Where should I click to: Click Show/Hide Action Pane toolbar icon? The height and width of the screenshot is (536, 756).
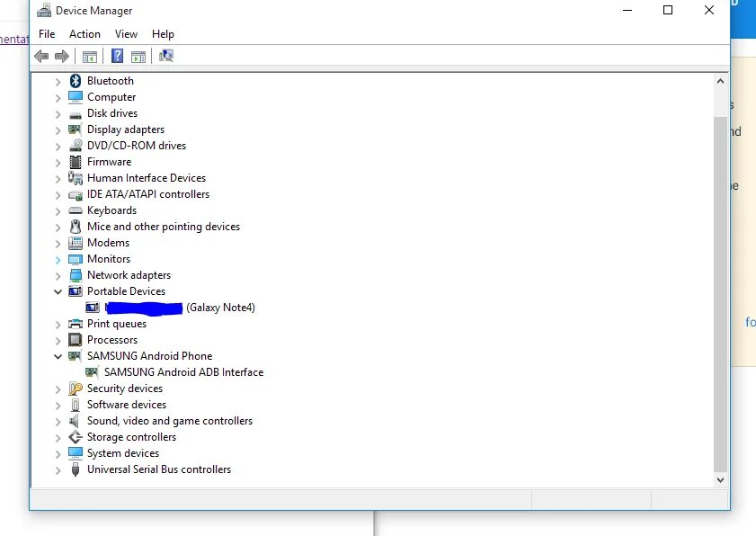click(138, 57)
